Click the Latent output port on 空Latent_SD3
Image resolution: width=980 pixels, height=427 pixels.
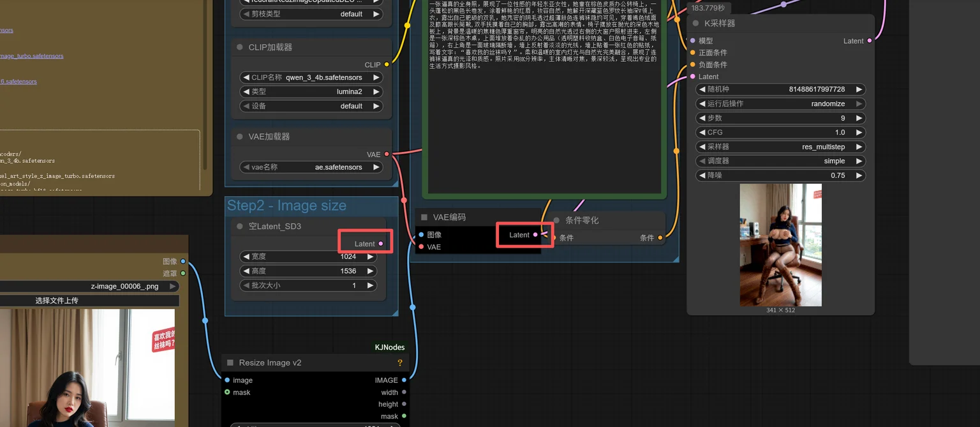[381, 244]
